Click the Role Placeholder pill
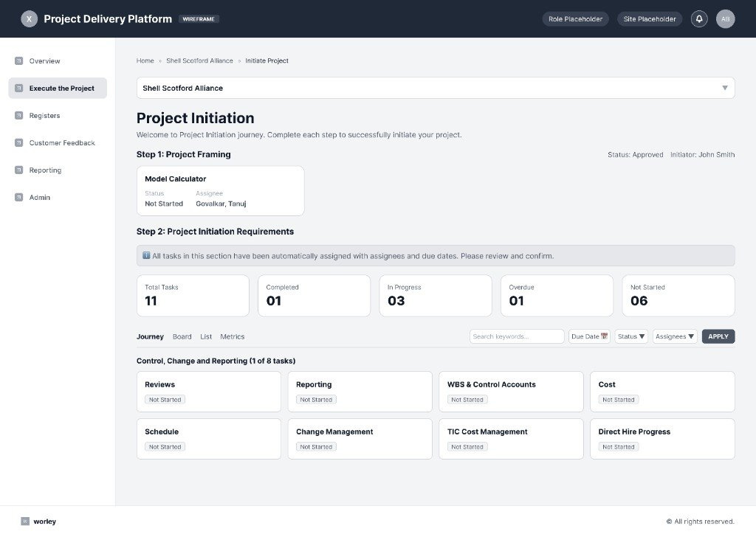Screen dimensions: 756x537 pyautogui.click(x=575, y=18)
